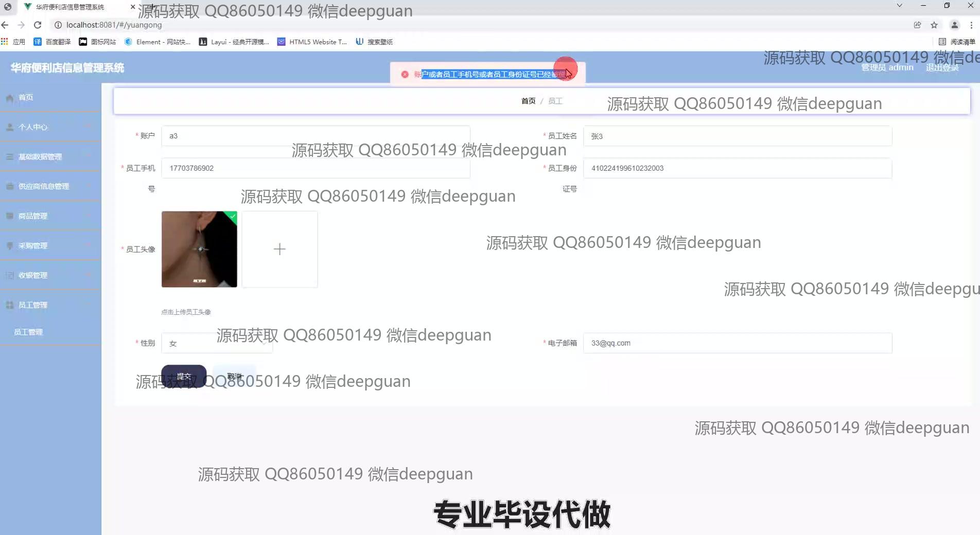Screen dimensions: 980x535
Task: Click the share page icon in address bar
Action: [x=917, y=25]
